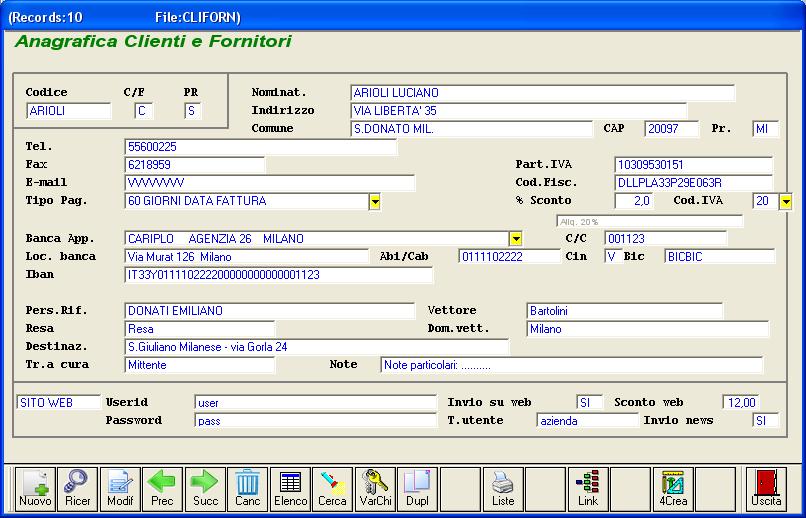
Task: Open the 4Crea design tool icon
Action: click(673, 489)
